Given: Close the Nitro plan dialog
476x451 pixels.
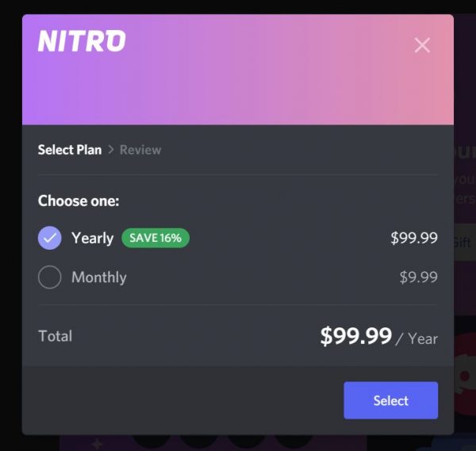Looking at the screenshot, I should tap(422, 45).
